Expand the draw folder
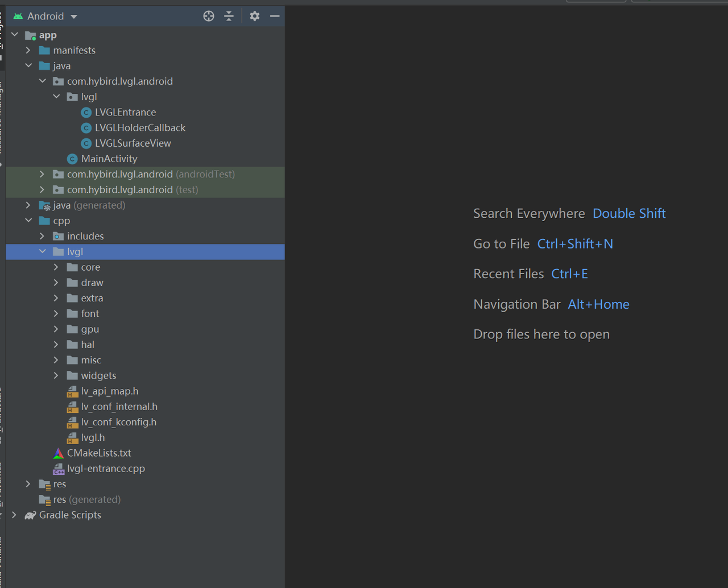Image resolution: width=728 pixels, height=588 pixels. pyautogui.click(x=56, y=283)
